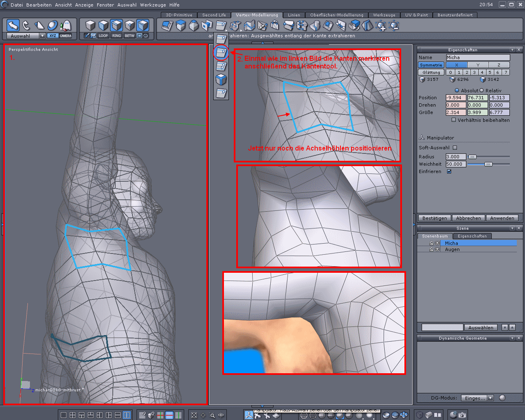The height and width of the screenshot is (420, 525).
Task: Select the Relativ radio button
Action: pos(482,90)
